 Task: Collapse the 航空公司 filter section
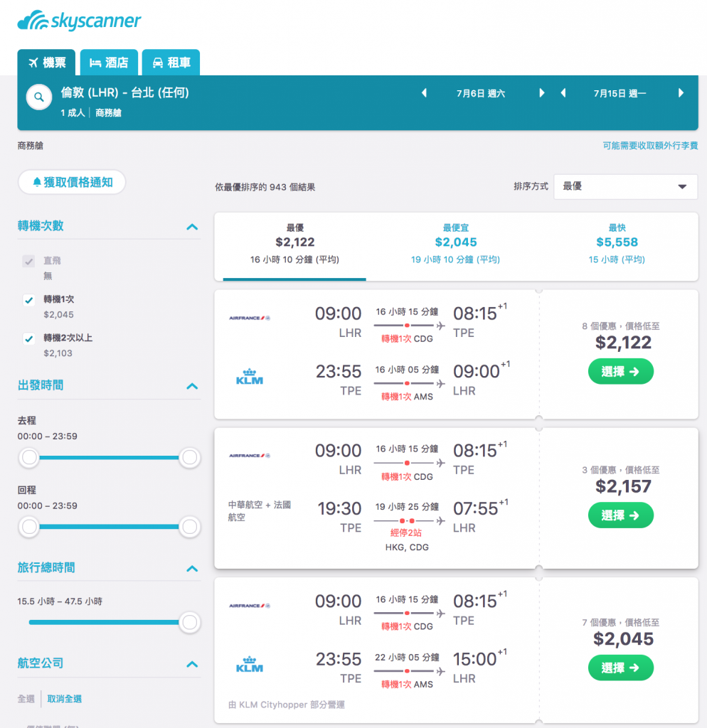pyautogui.click(x=192, y=664)
